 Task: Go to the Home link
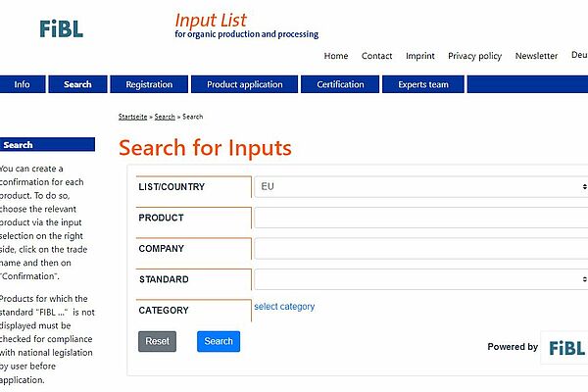pos(336,56)
